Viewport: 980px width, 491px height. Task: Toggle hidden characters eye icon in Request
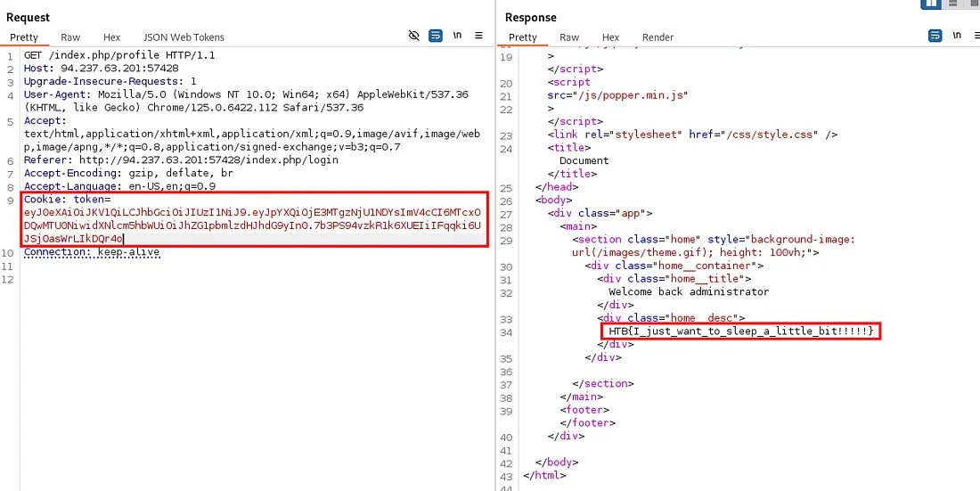tap(413, 36)
